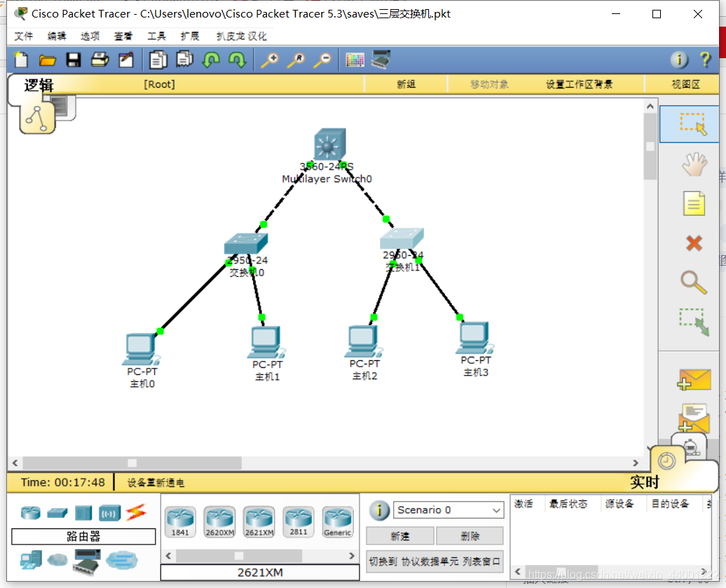
Task: Click the 新建 scenario button
Action: click(399, 536)
